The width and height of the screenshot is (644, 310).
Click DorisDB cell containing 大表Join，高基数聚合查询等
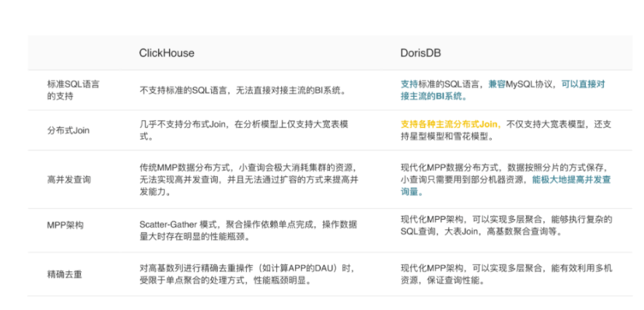pyautogui.click(x=506, y=225)
